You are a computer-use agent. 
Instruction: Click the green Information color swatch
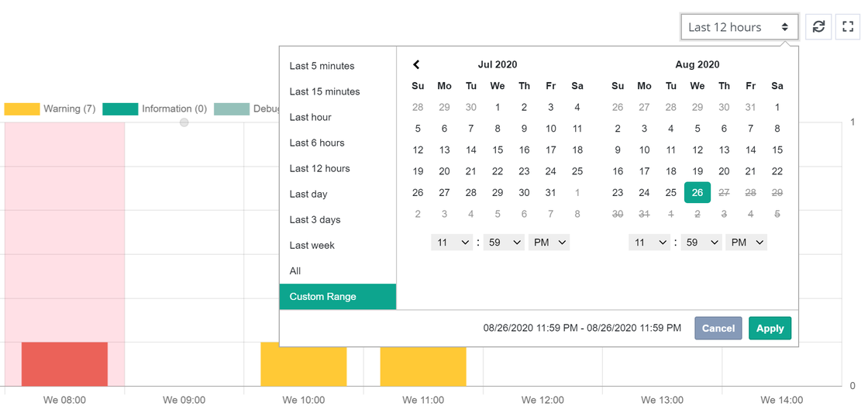pos(120,109)
